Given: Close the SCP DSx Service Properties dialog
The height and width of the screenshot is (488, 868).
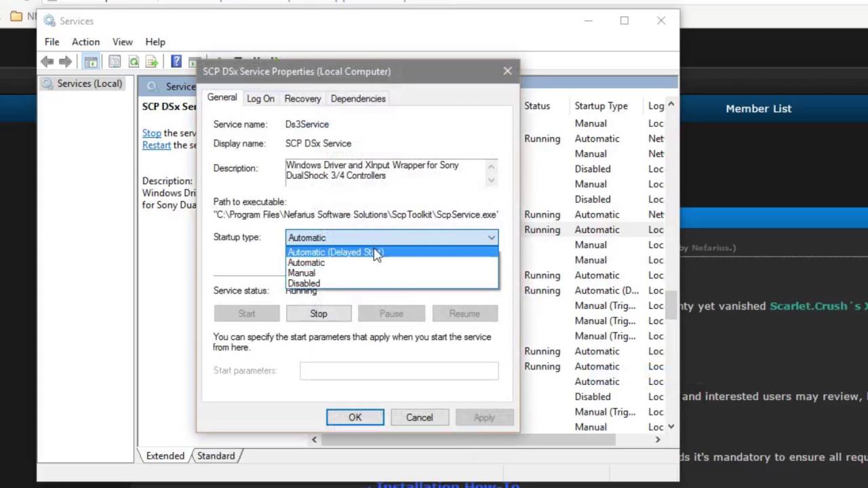Looking at the screenshot, I should point(507,70).
